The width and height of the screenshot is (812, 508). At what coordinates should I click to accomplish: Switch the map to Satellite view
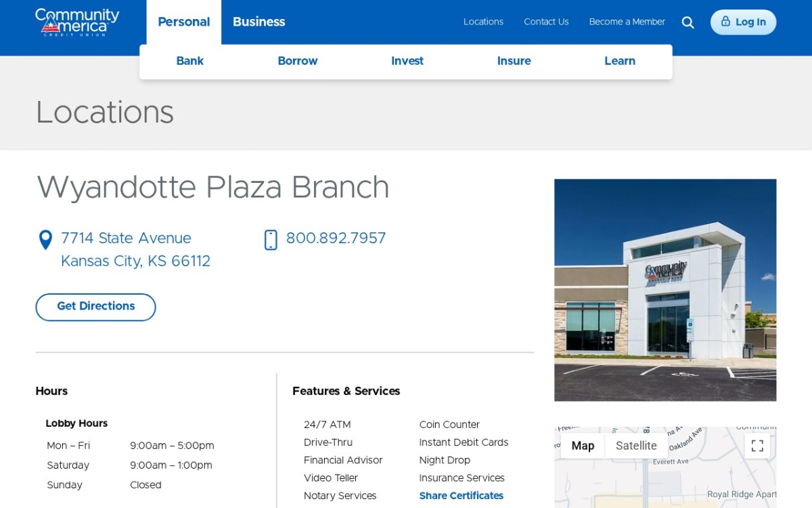click(636, 446)
